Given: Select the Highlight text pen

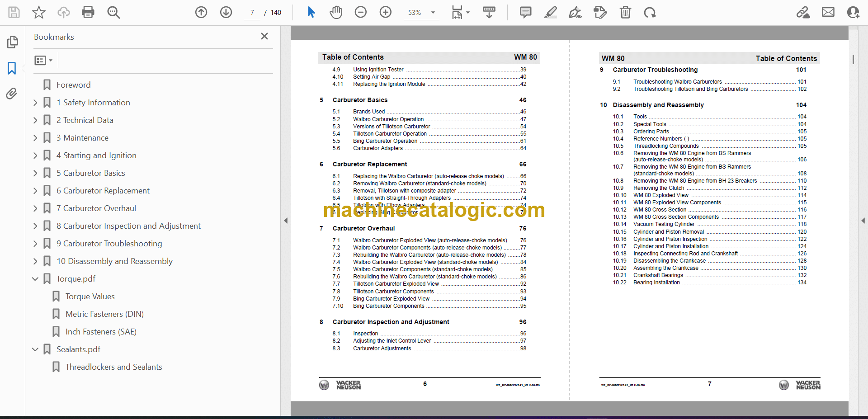Looking at the screenshot, I should [x=550, y=12].
